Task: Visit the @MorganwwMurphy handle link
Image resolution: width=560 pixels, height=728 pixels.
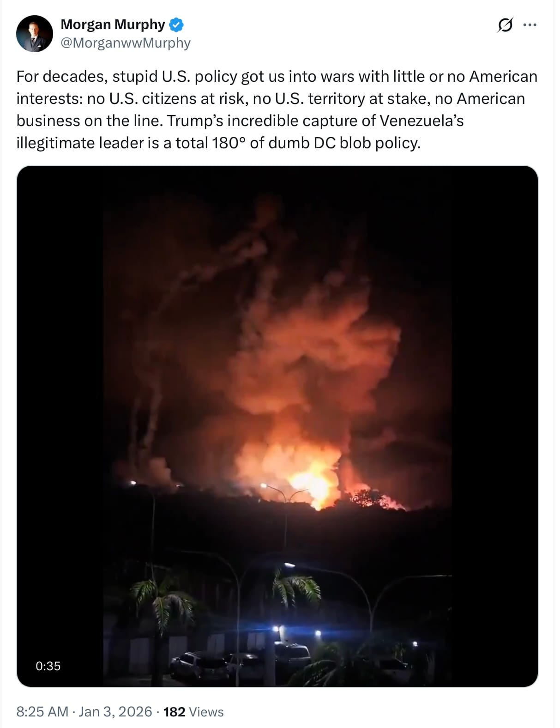Action: click(126, 43)
